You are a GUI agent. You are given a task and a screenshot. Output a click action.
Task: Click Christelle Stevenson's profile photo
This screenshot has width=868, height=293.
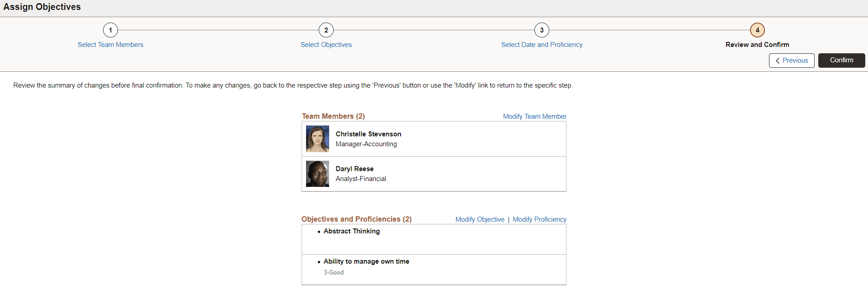(x=317, y=139)
